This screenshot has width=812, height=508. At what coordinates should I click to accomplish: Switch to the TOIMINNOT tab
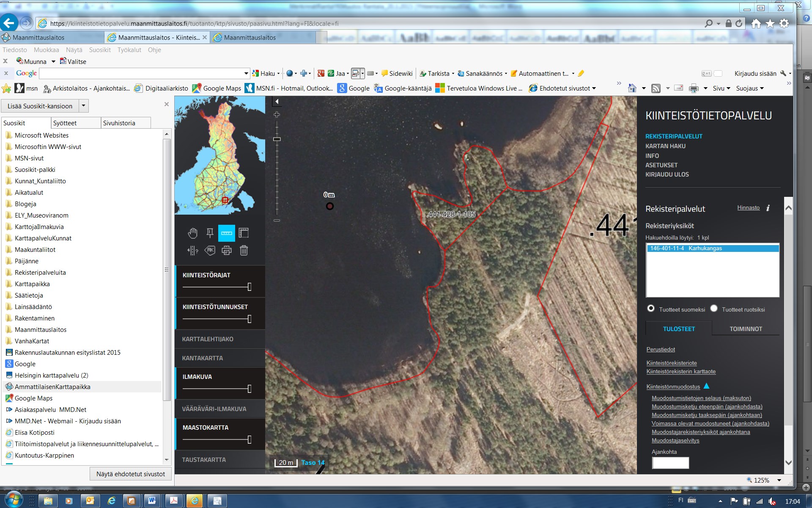tap(746, 329)
